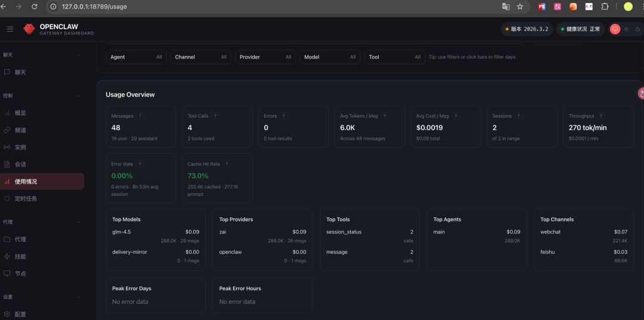Click the Tool Calls help icon
The image size is (644, 320).
[215, 116]
